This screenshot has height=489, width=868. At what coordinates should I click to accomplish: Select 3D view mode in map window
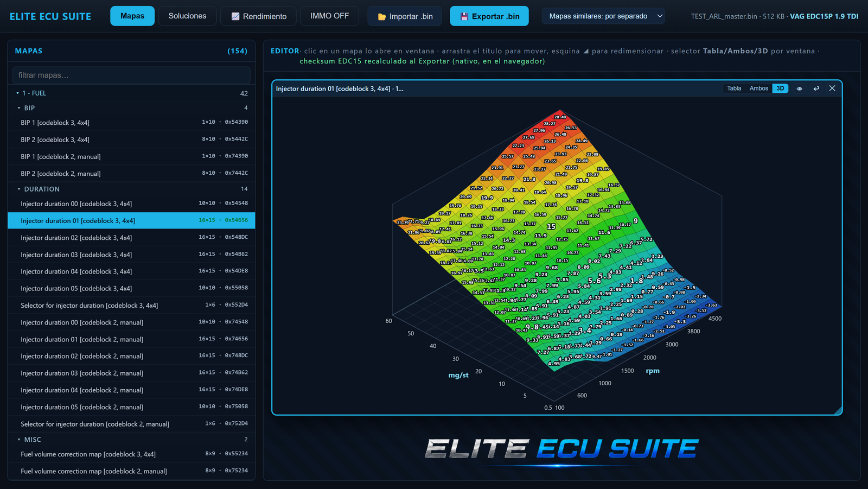pos(780,88)
